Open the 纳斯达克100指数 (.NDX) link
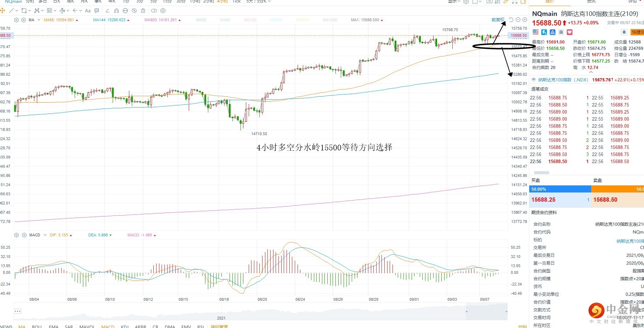The image size is (644, 328). coord(563,80)
